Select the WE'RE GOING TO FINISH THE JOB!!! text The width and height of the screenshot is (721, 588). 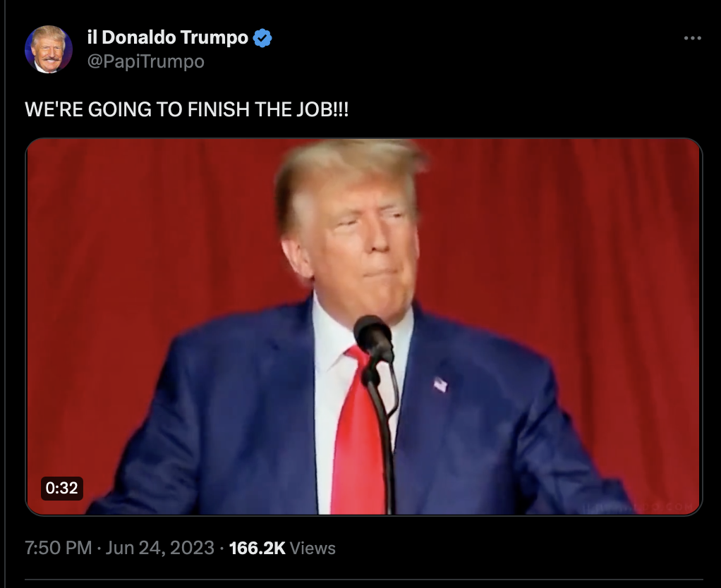187,109
